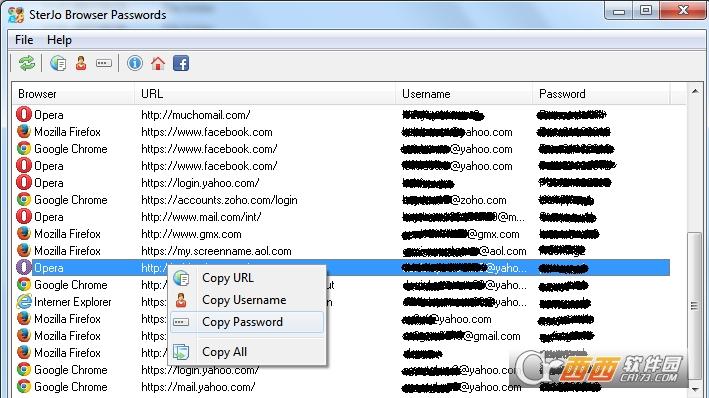Open the File menu

[24, 40]
